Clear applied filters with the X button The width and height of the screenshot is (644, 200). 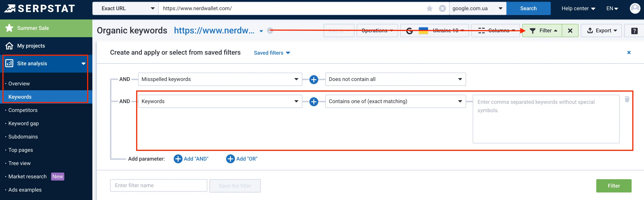pos(570,31)
